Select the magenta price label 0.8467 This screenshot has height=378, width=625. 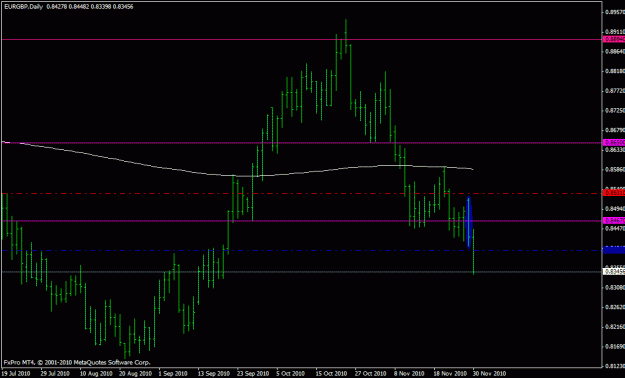tap(614, 220)
